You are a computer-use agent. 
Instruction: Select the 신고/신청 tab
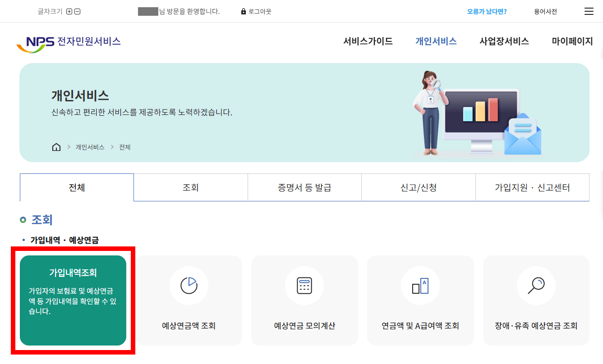(419, 187)
